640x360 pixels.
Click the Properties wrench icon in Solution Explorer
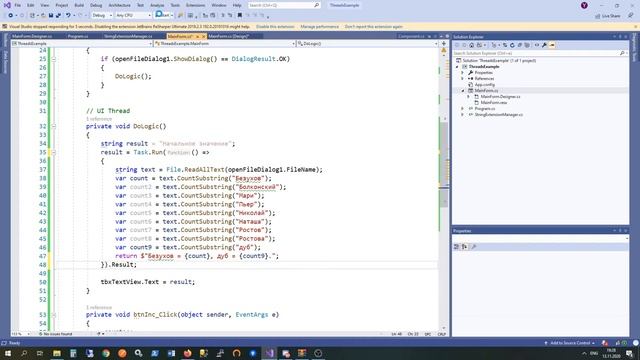pos(544,45)
